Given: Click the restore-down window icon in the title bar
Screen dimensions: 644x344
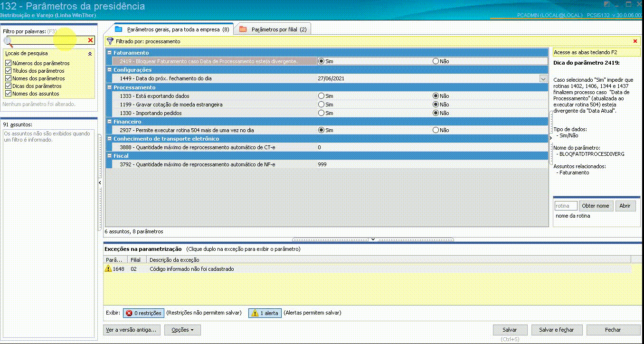Looking at the screenshot, I should [628, 4].
